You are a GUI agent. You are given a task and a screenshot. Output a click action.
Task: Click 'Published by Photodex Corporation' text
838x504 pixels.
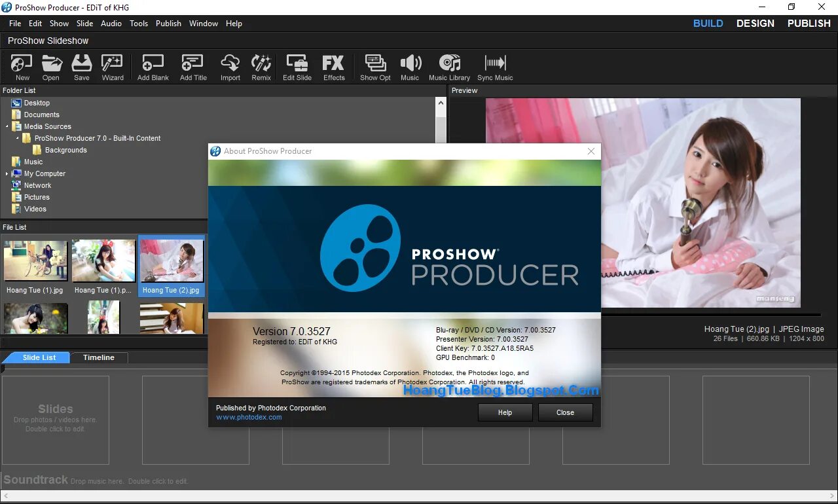[x=271, y=408]
